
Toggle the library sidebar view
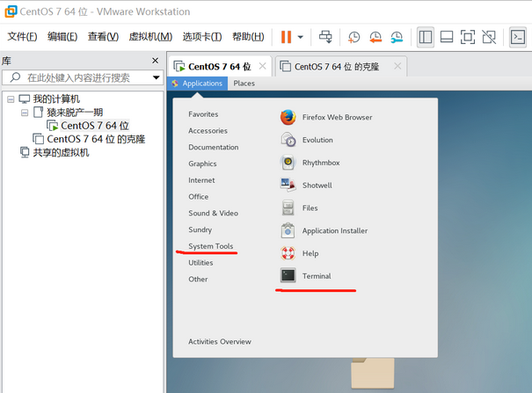point(425,37)
